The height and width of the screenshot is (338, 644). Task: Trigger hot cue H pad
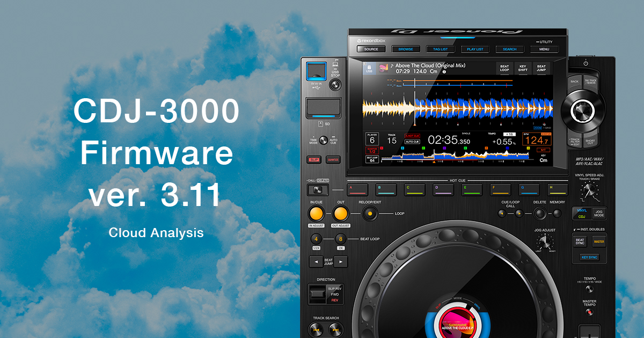[x=558, y=189]
